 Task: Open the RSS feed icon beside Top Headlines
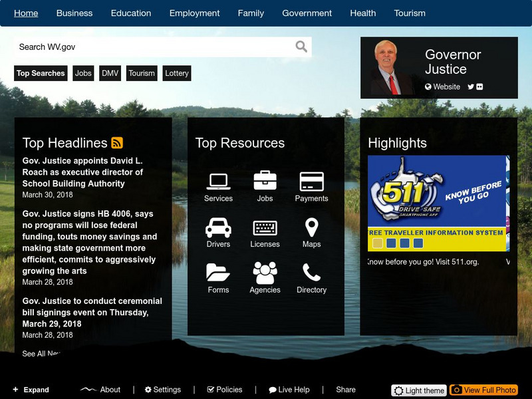[x=117, y=143]
